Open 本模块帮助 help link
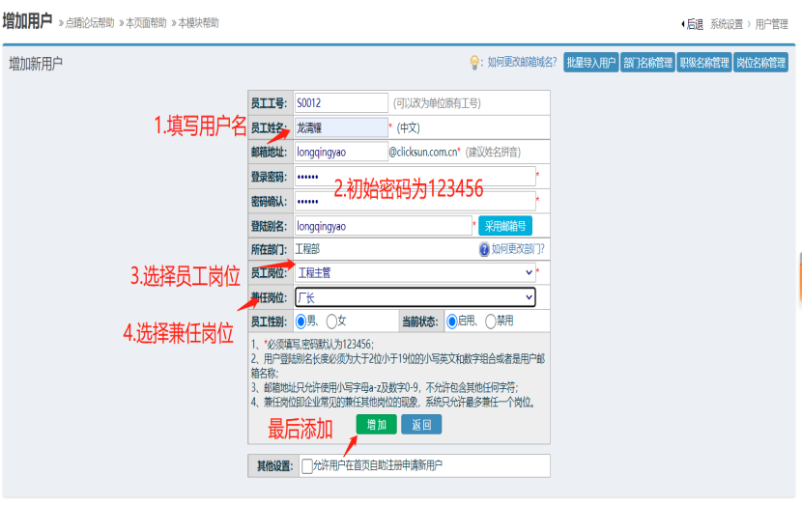 click(198, 23)
